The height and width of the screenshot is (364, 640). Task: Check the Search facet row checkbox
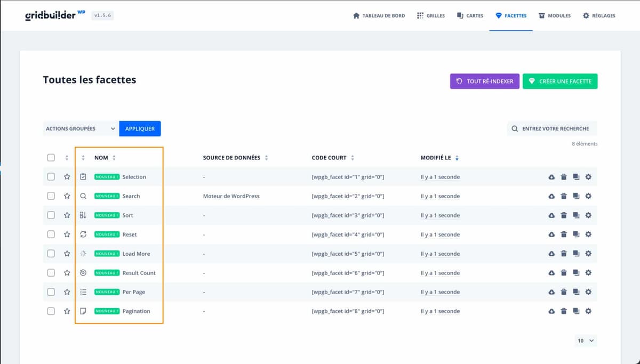[x=51, y=196]
